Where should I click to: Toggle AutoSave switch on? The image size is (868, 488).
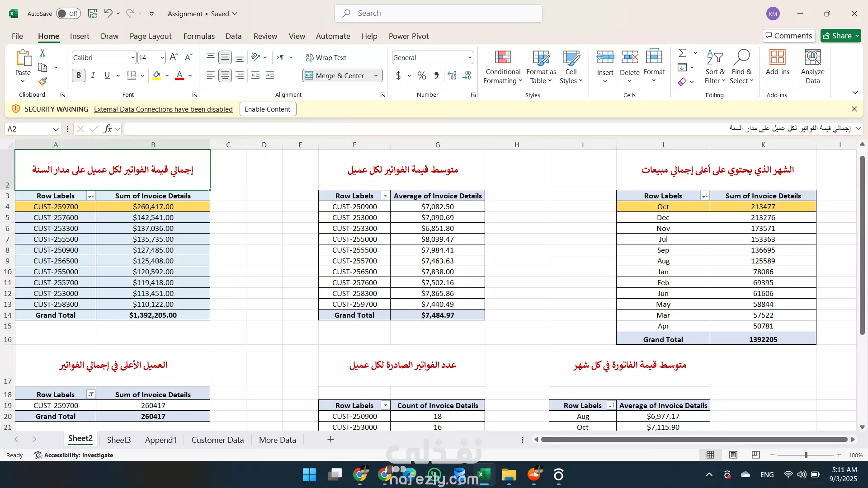pyautogui.click(x=68, y=14)
